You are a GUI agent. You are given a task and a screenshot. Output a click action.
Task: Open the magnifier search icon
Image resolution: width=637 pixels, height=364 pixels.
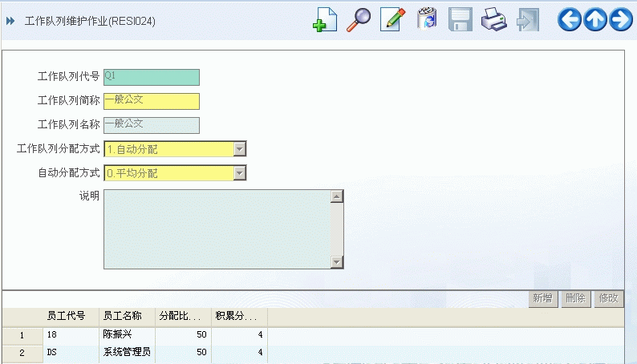[x=358, y=20]
